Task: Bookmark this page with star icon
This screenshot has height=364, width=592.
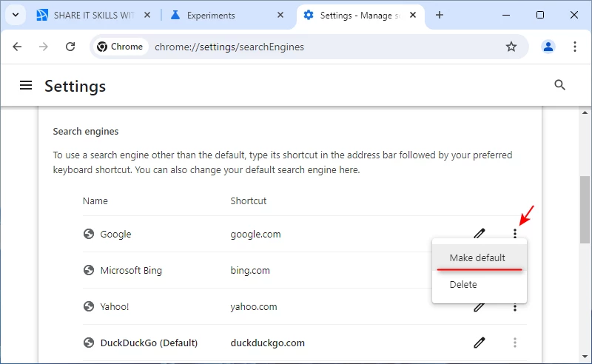Action: coord(511,47)
